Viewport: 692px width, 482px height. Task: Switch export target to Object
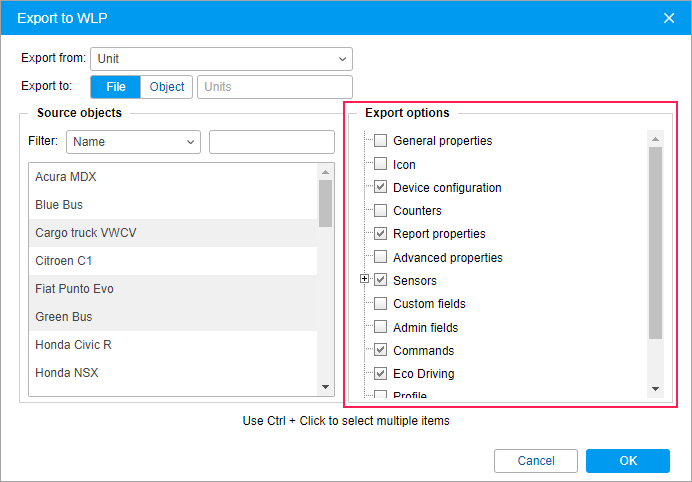(166, 87)
